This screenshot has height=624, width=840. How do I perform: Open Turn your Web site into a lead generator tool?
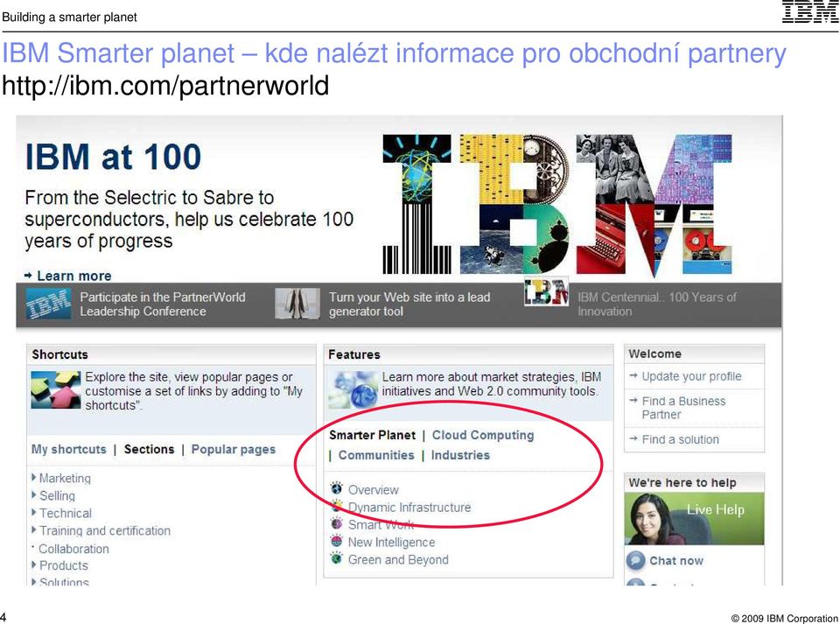tap(409, 305)
